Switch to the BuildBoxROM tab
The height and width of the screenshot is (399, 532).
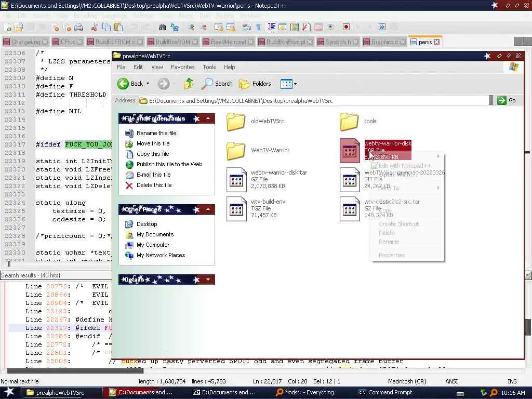click(172, 42)
